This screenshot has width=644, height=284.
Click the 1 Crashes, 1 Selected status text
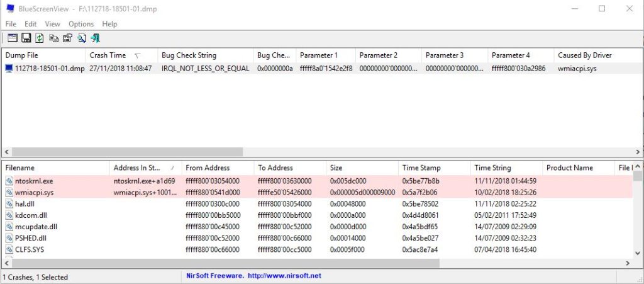coord(36,277)
